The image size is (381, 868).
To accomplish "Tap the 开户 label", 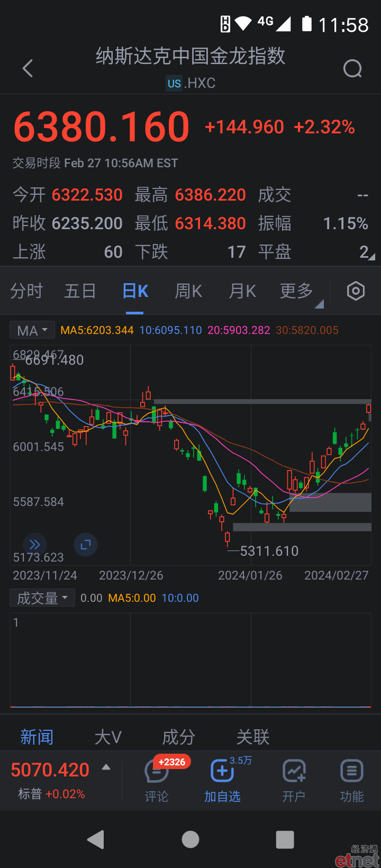I will click(294, 797).
